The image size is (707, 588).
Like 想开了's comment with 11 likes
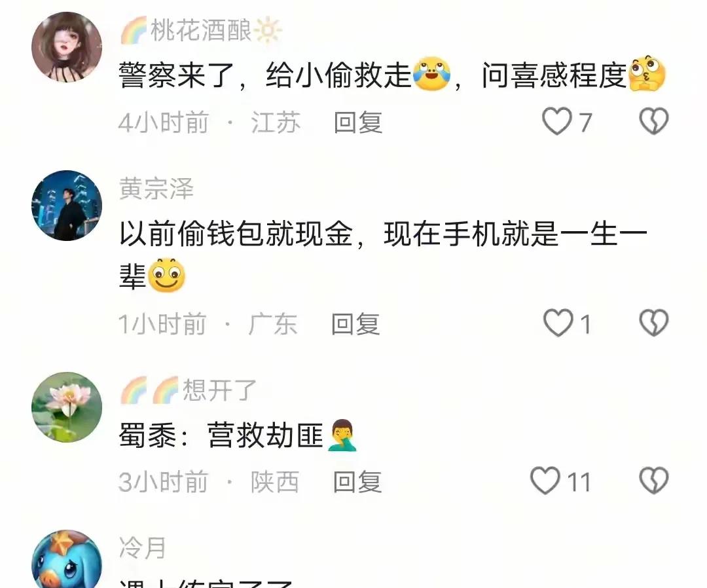pos(545,481)
